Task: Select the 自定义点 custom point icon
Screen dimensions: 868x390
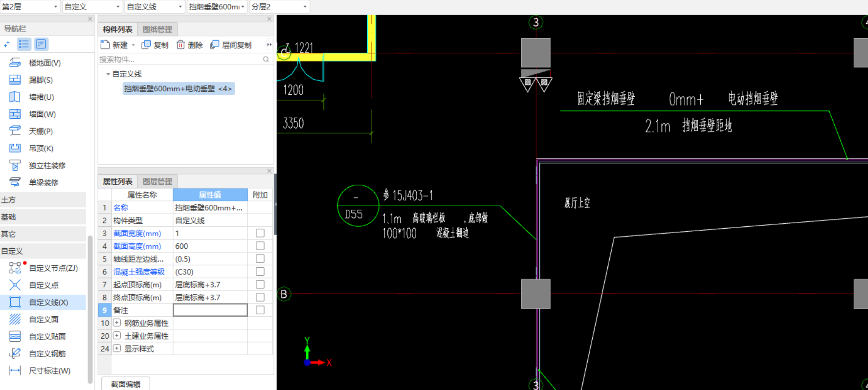Action: coord(15,285)
